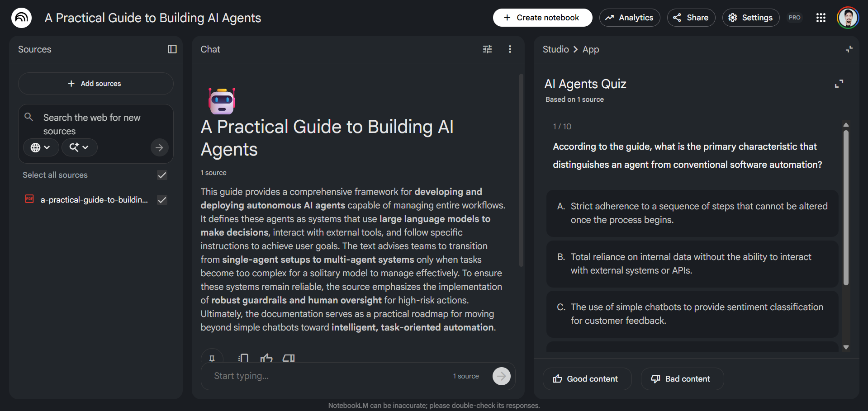Open Analytics for this notebook
868x411 pixels.
click(x=629, y=18)
